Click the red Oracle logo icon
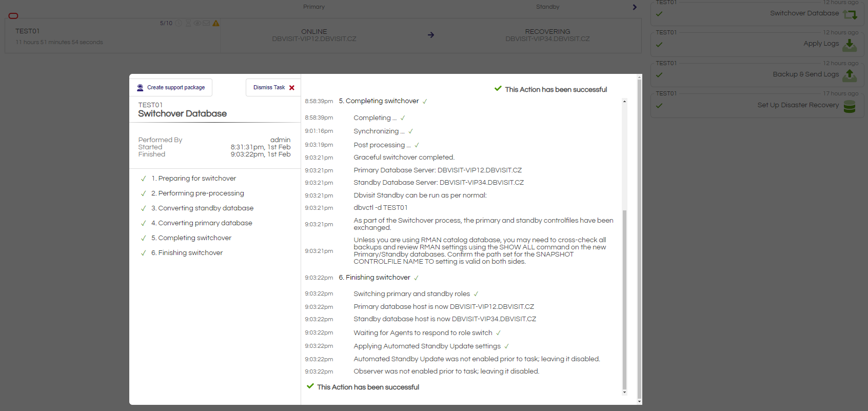The height and width of the screenshot is (411, 868). coord(13,16)
